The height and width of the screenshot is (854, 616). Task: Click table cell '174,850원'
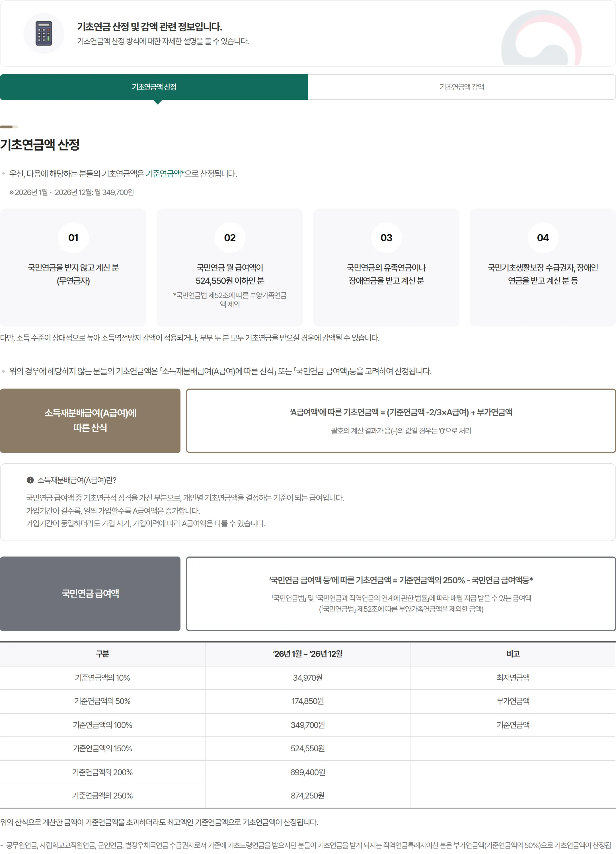click(x=308, y=701)
